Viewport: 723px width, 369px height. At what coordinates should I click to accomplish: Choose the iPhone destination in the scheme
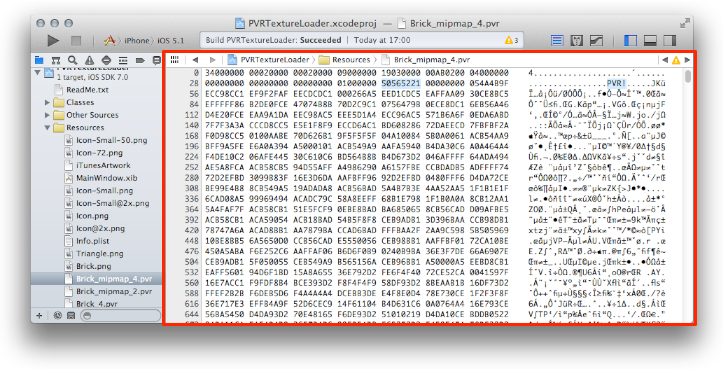136,41
